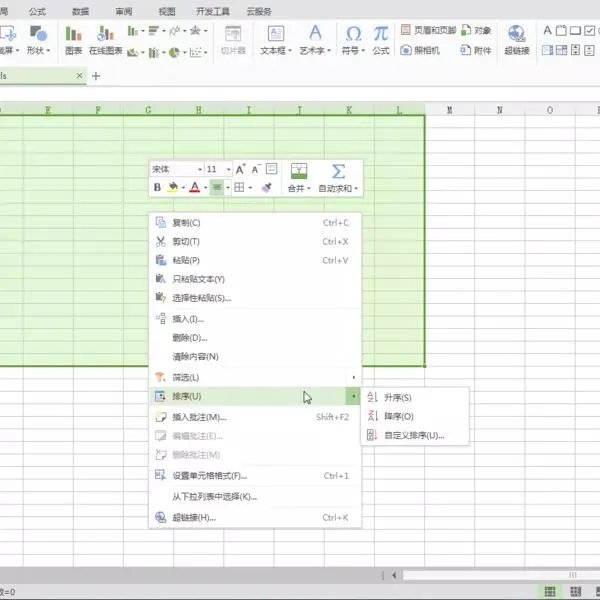
Task: Click the Merge cells icon
Action: 298,172
